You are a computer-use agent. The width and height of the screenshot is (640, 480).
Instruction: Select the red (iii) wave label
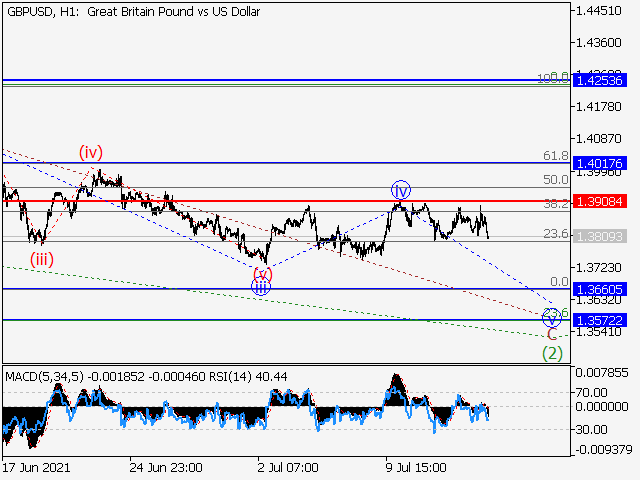pos(42,259)
